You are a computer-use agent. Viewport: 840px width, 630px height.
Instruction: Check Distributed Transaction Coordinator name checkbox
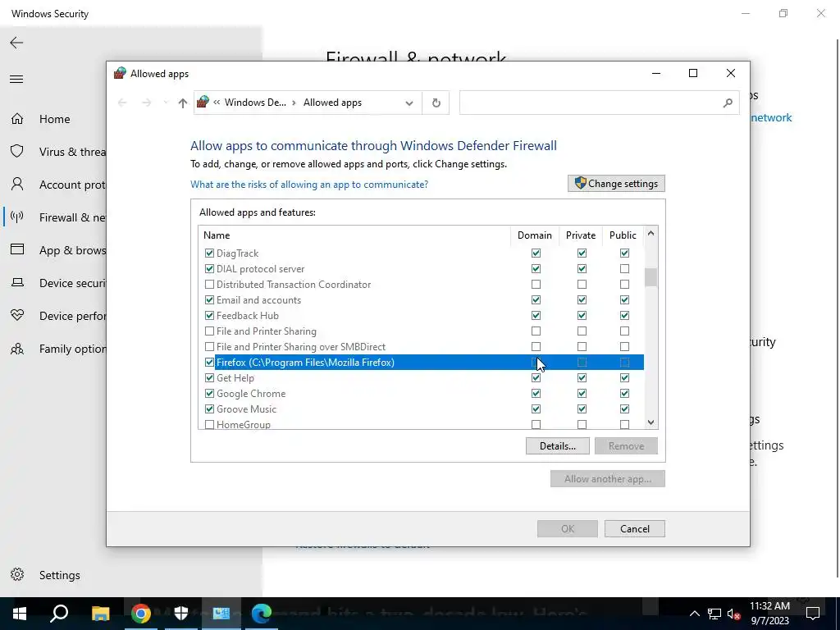[x=209, y=284]
